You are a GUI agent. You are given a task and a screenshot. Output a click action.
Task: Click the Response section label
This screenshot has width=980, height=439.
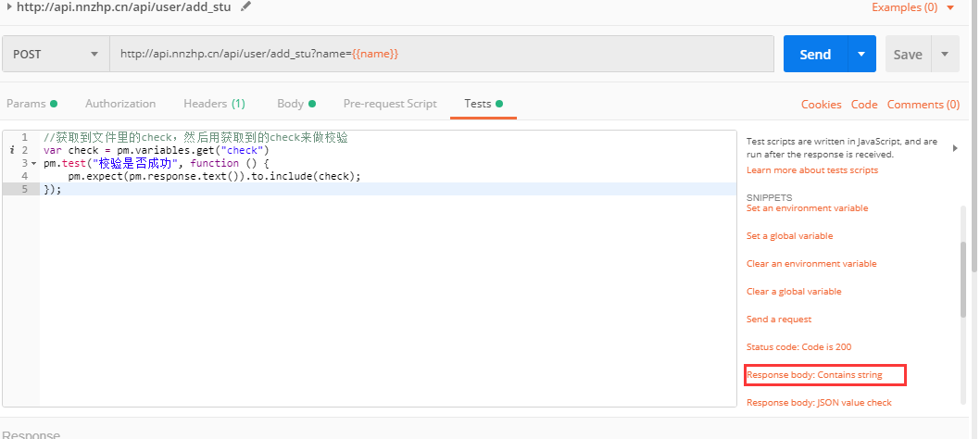(31, 434)
